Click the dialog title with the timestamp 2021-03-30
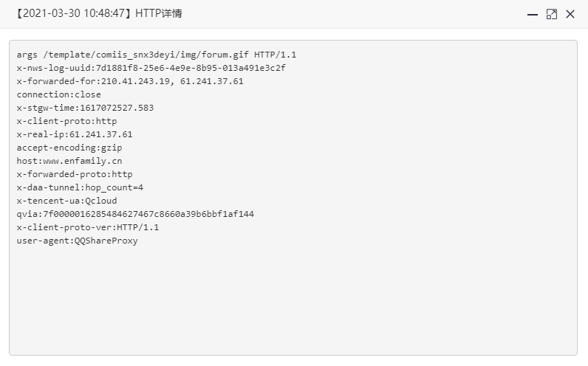 coord(99,13)
